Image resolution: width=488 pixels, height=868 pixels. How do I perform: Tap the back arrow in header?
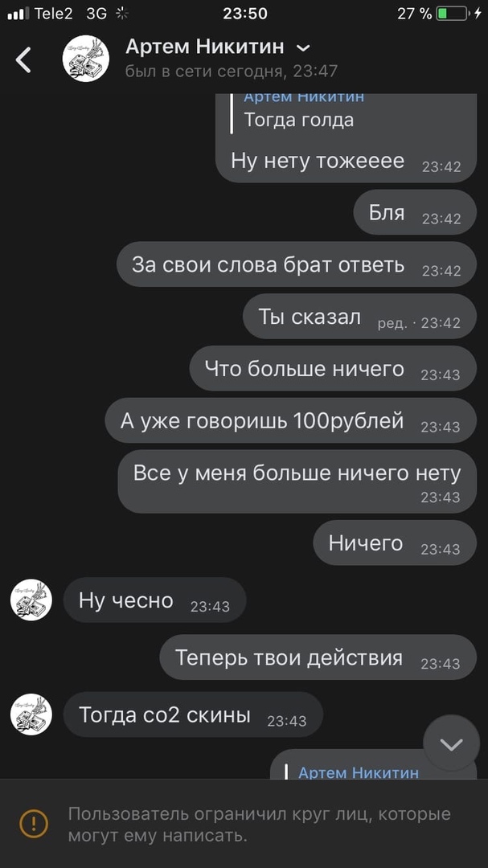coord(23,59)
